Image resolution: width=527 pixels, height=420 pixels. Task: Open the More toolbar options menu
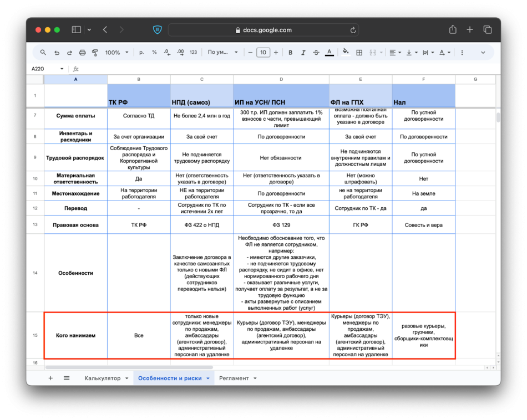462,53
